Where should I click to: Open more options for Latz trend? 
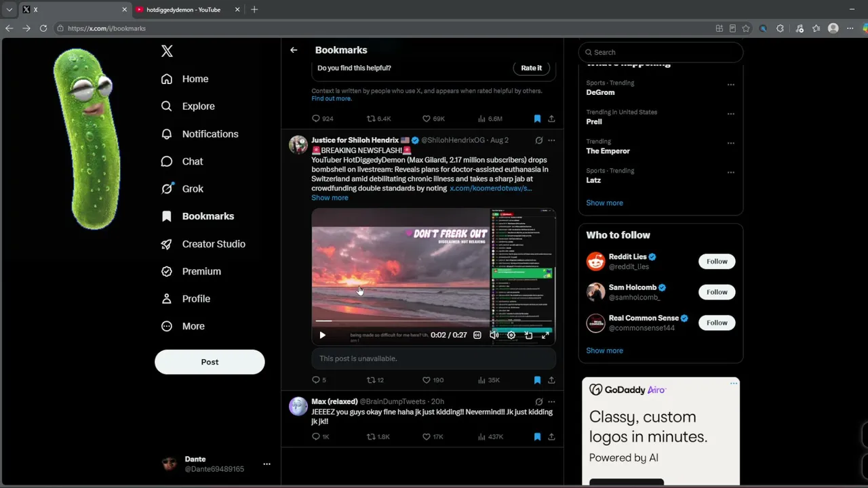tap(730, 172)
